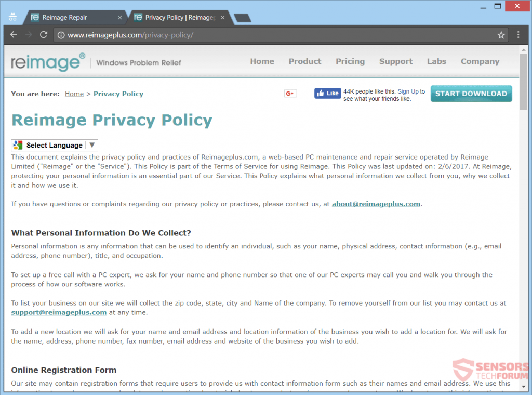This screenshot has width=532, height=395.
Task: Go to the Pricing page
Action: coord(350,61)
